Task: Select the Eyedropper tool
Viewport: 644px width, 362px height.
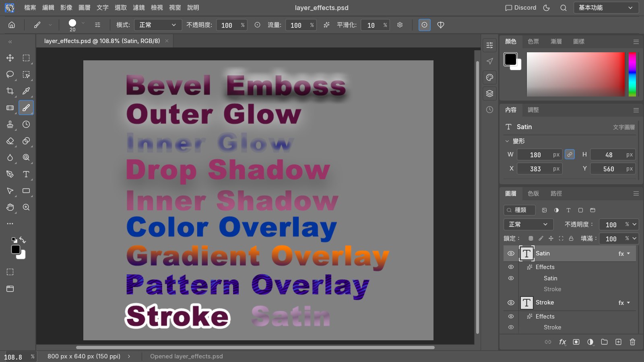Action: click(x=26, y=91)
